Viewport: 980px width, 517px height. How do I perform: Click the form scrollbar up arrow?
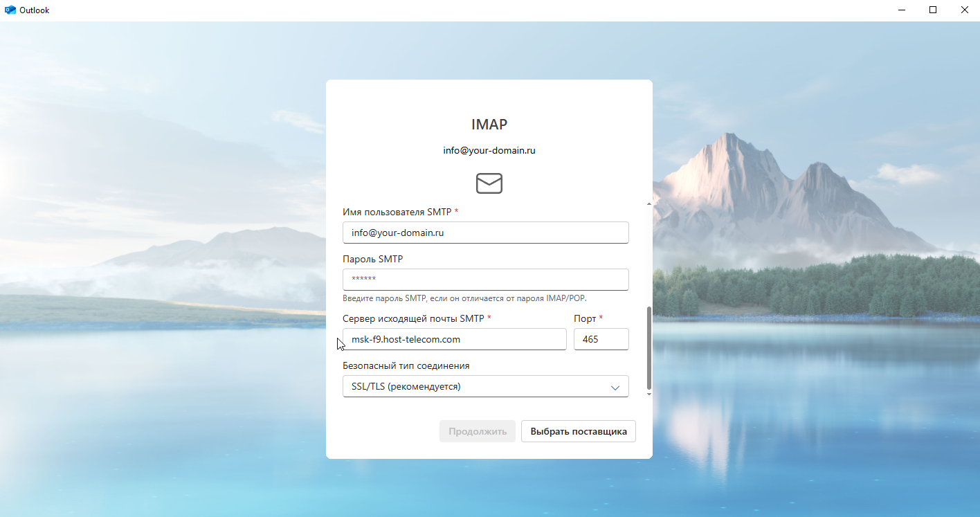(649, 204)
